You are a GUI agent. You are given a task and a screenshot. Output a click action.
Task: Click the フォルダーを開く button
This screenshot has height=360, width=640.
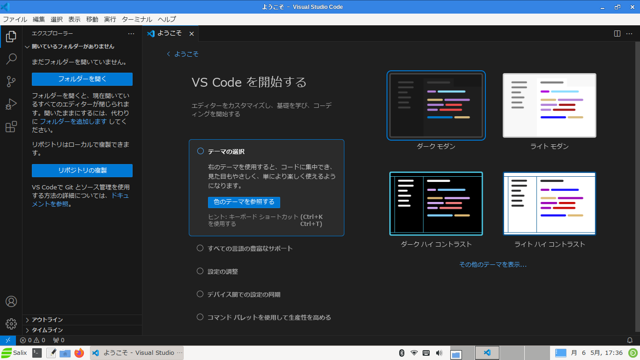pyautogui.click(x=82, y=79)
